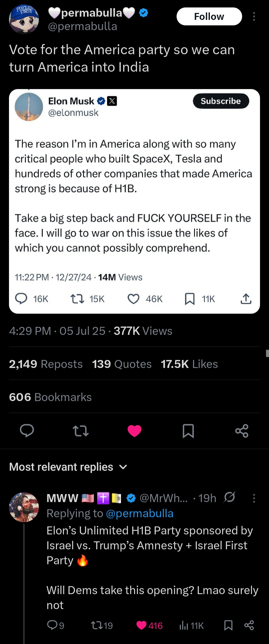
Task: Toggle the like with 416 on MWW's reply
Action: [x=149, y=625]
